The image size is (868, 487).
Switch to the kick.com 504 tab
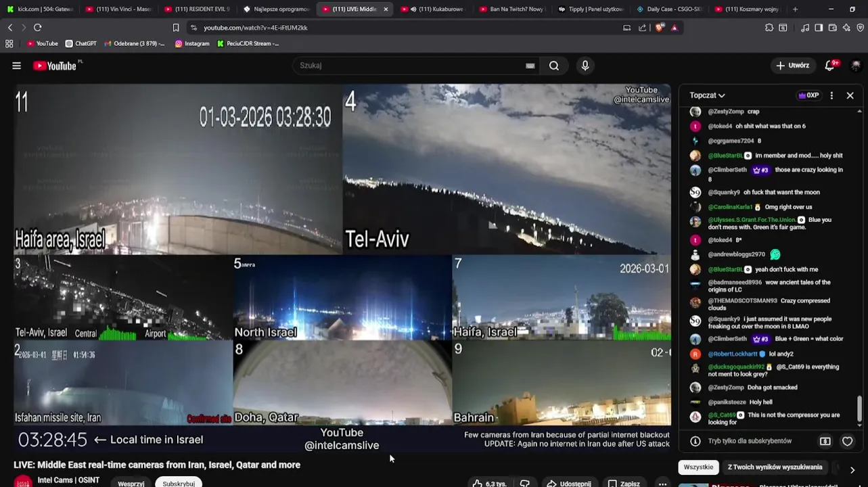[41, 9]
